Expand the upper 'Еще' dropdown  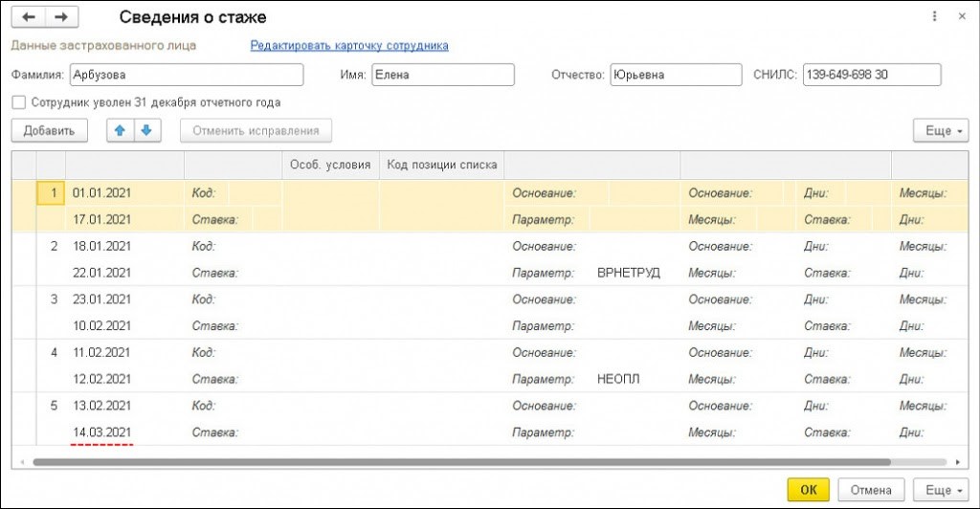pyautogui.click(x=942, y=131)
